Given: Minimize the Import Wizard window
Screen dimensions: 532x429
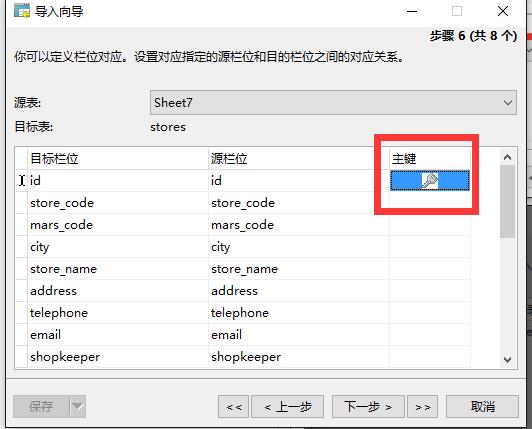Looking at the screenshot, I should 412,11.
